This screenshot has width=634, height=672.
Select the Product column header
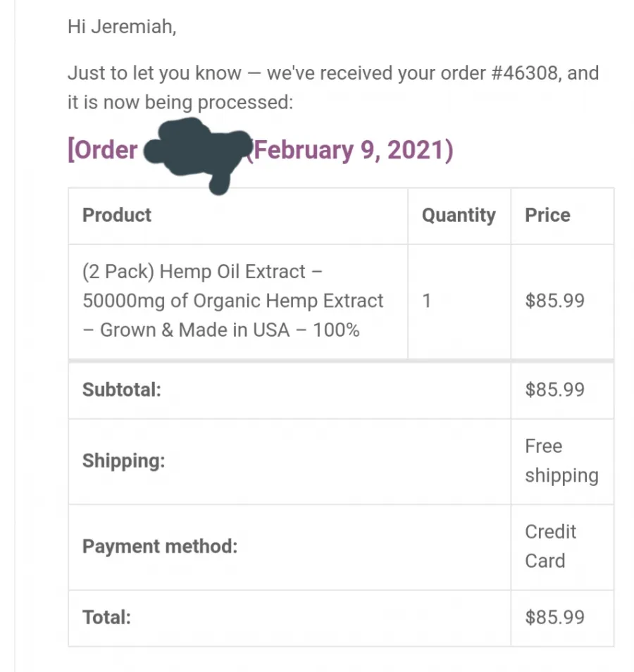click(117, 215)
